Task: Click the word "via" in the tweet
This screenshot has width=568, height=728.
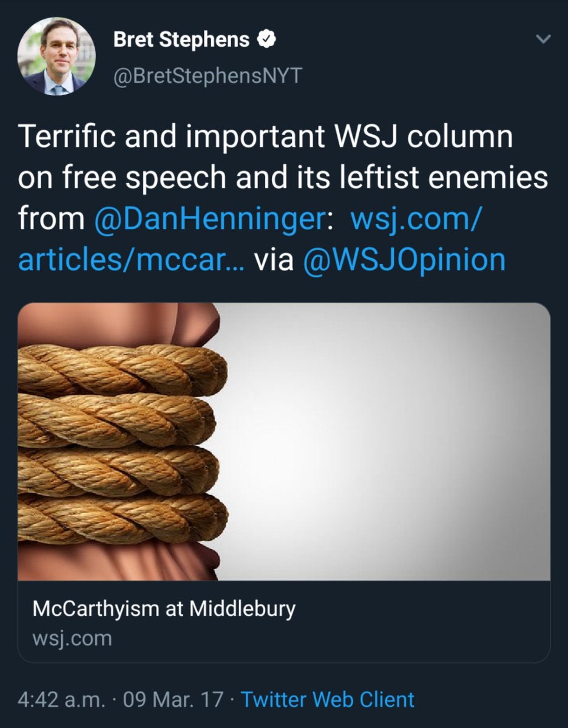Action: point(272,260)
